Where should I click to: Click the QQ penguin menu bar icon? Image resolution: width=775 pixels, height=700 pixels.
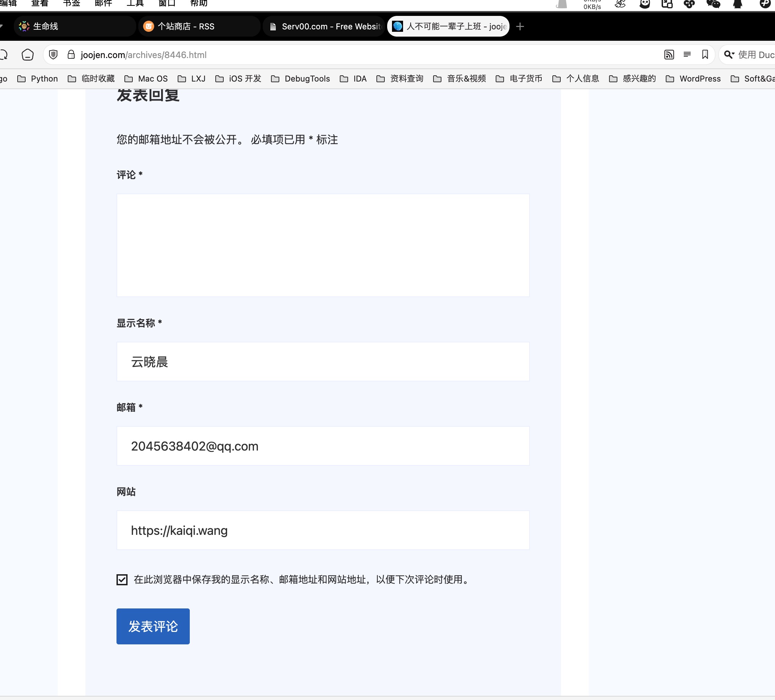(x=737, y=4)
